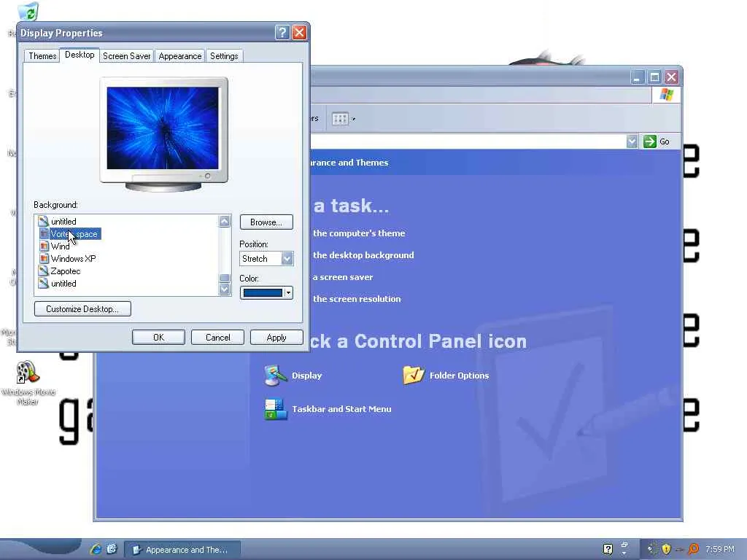747x560 pixels.
Task: Click the green Go arrow button
Action: pos(650,141)
